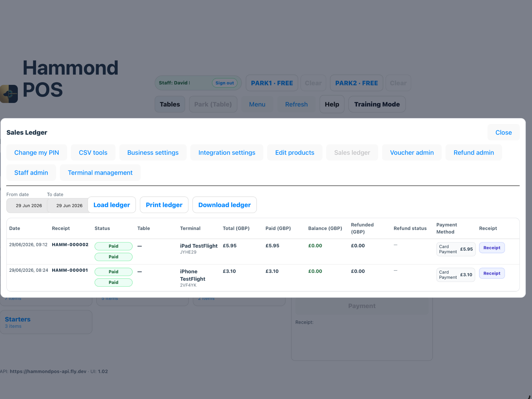Screen dimensions: 532x399
Task: Click receipt number HAMM-000002
Action: 70,244
